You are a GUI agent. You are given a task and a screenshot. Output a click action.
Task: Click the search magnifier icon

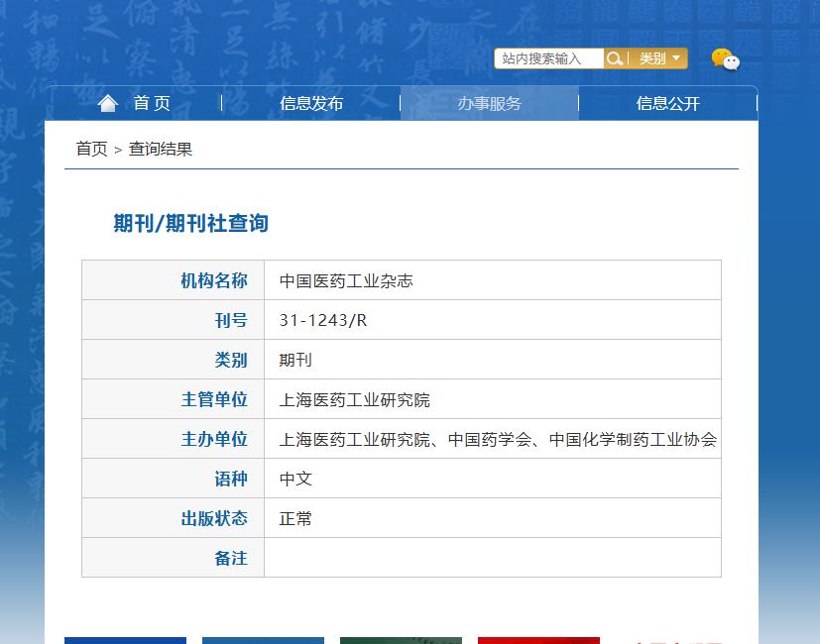615,58
